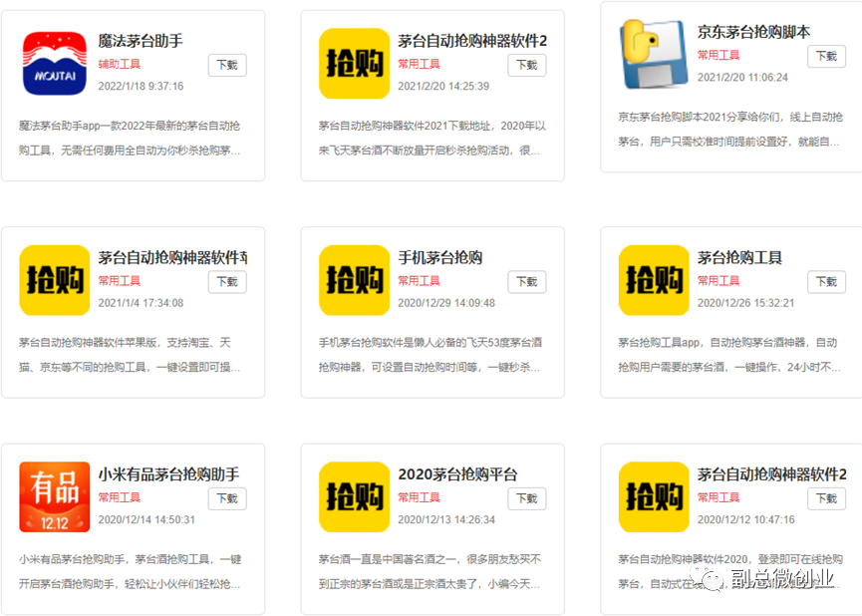Click the 抢购 icon of 手机茅台抢购
Image resolution: width=862 pixels, height=616 pixels.
(x=354, y=280)
